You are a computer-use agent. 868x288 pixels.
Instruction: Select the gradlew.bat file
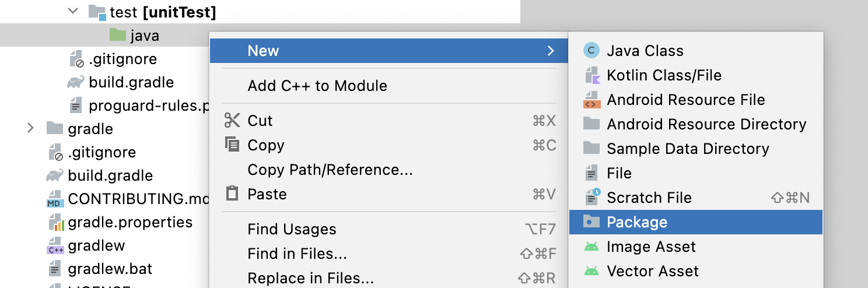pos(110,269)
